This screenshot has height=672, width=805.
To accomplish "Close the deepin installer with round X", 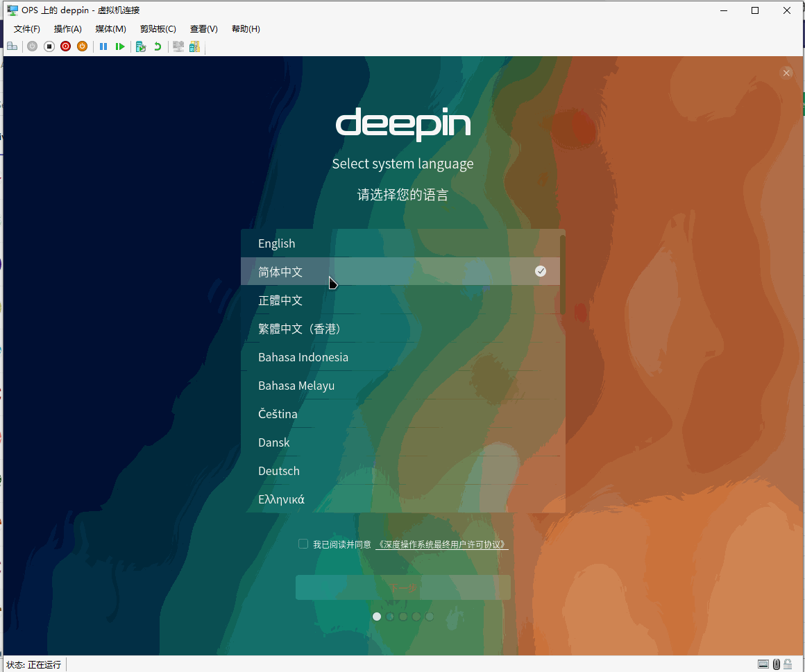I will pyautogui.click(x=786, y=73).
